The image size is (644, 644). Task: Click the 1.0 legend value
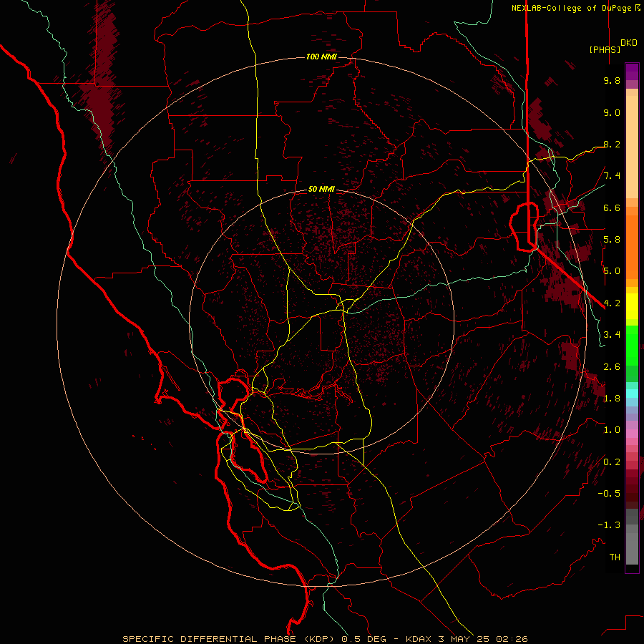point(612,430)
